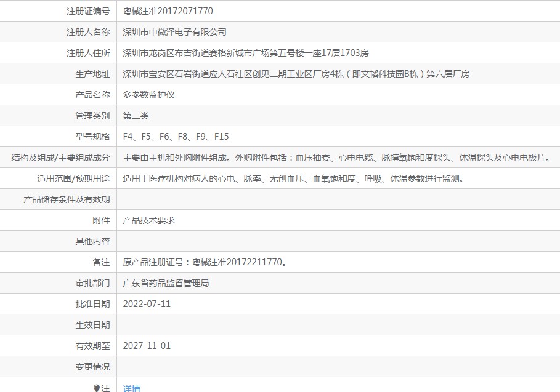This screenshot has height=392, width=560.
Task: Click the 产品名称 label
Action: [x=92, y=95]
